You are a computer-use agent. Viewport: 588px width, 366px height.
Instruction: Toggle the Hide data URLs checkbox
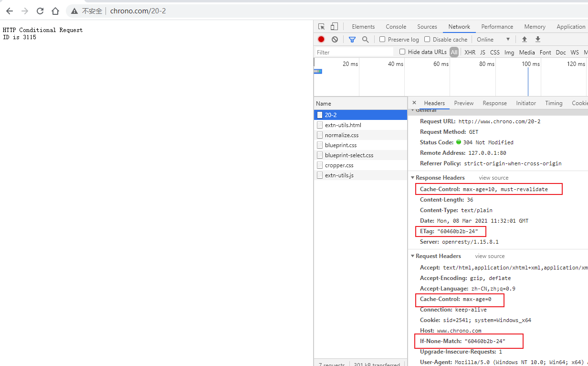point(402,52)
